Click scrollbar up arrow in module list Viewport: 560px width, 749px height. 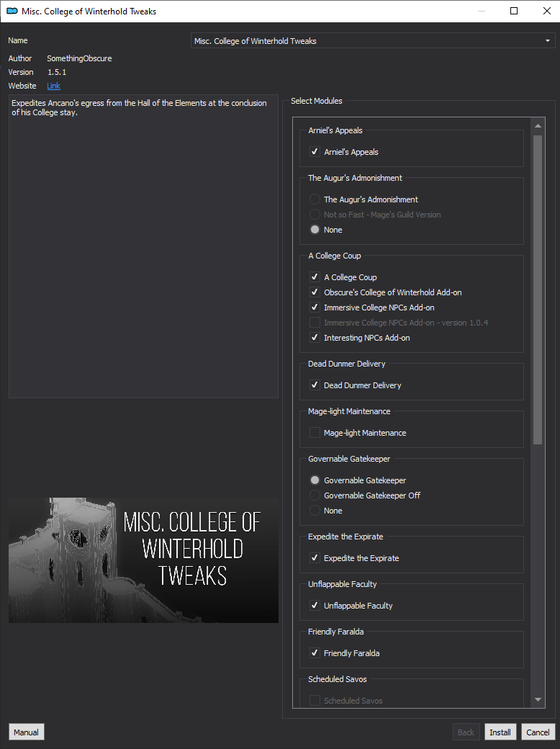click(x=538, y=125)
